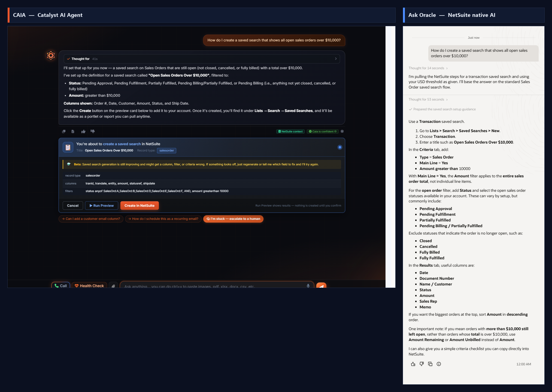Click the 'Caia is confident' badge
The image size is (552, 392).
click(323, 131)
